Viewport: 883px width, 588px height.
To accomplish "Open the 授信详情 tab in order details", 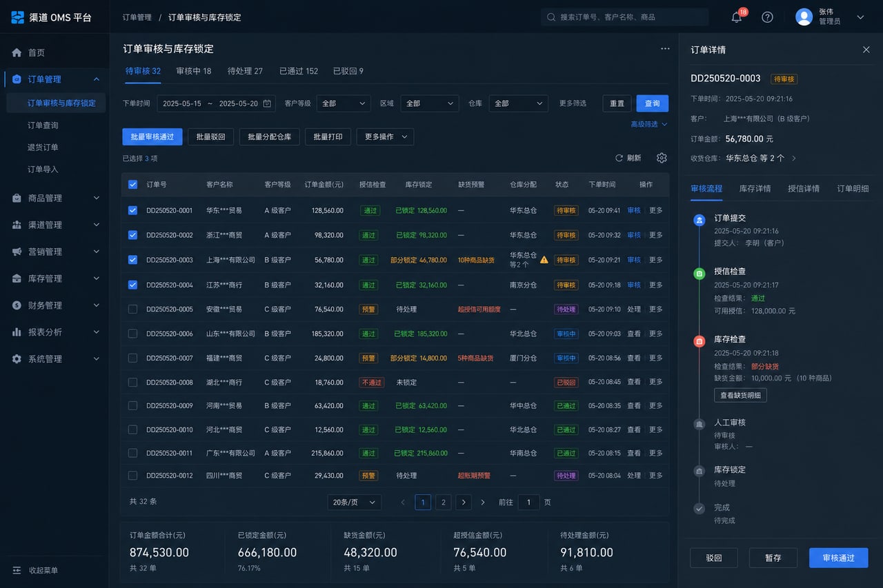I will [804, 188].
